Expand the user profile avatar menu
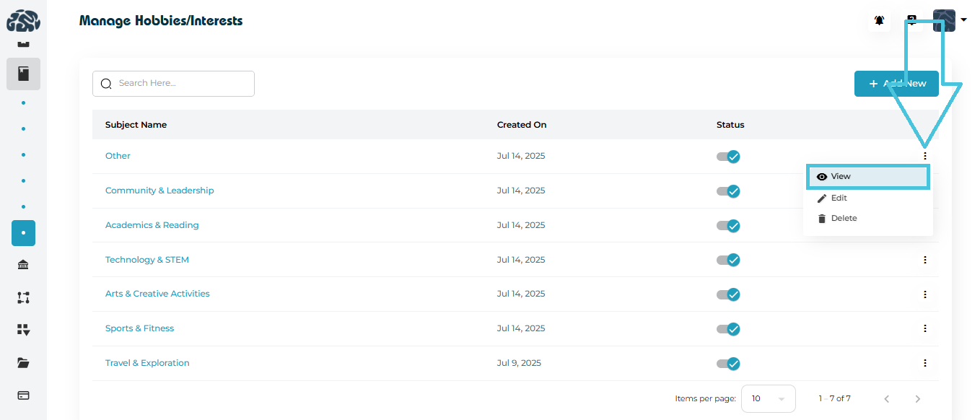 point(949,20)
